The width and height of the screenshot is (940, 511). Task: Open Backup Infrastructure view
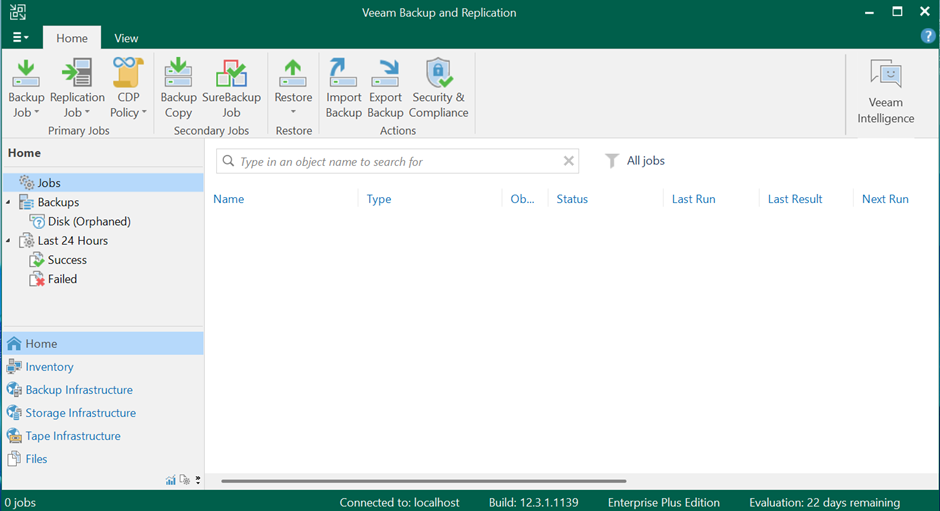(x=79, y=390)
